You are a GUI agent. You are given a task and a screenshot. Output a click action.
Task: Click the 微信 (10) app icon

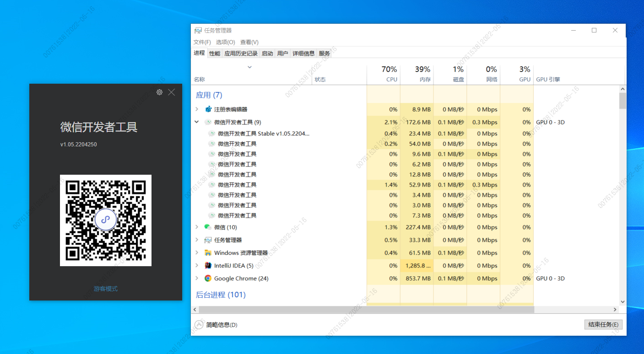[208, 227]
